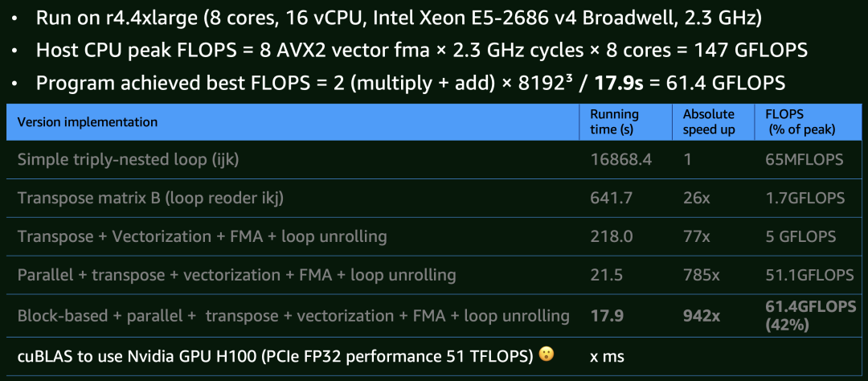Select the 77x speed up cell

pos(695,237)
